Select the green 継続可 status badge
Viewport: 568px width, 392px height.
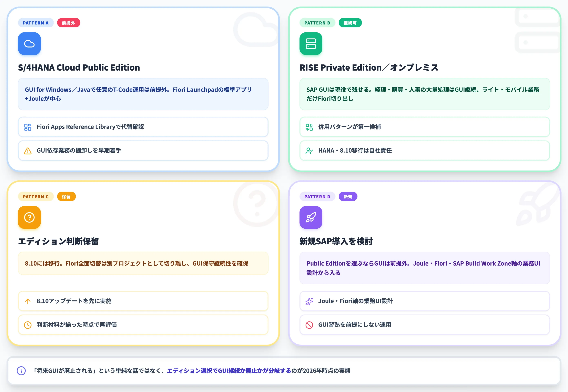click(x=350, y=23)
